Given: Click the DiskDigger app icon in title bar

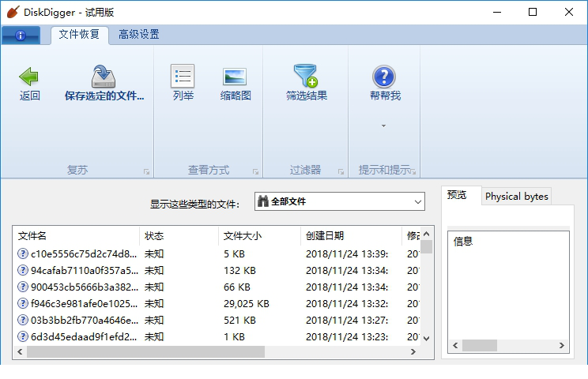Looking at the screenshot, I should (x=13, y=12).
